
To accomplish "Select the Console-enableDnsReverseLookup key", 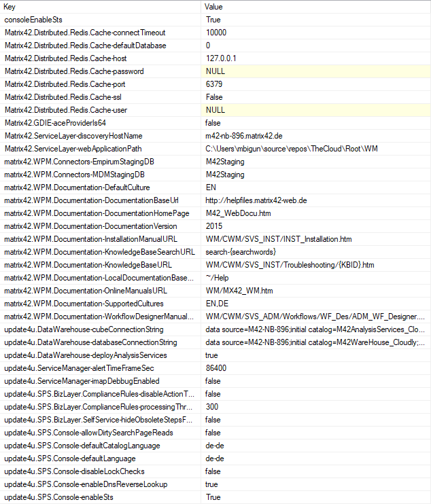I will [x=101, y=484].
